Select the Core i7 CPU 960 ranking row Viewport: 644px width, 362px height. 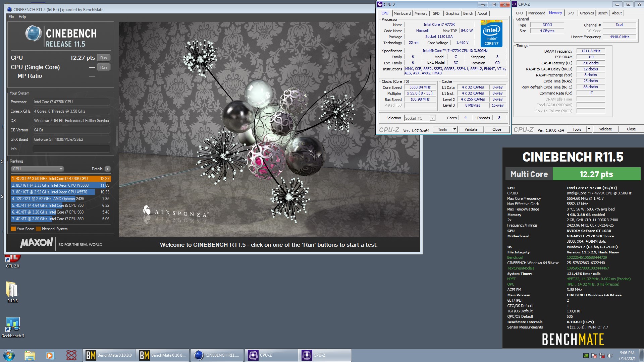tap(61, 212)
